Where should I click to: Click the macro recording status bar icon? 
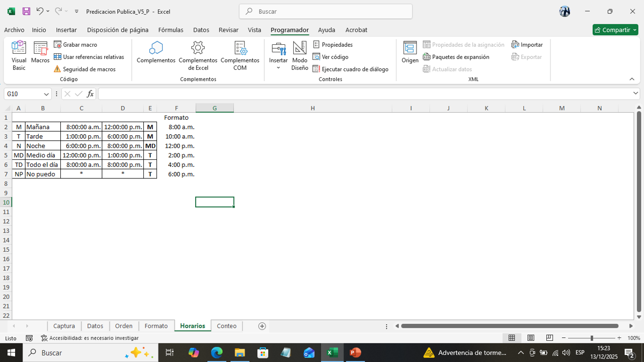[29, 338]
